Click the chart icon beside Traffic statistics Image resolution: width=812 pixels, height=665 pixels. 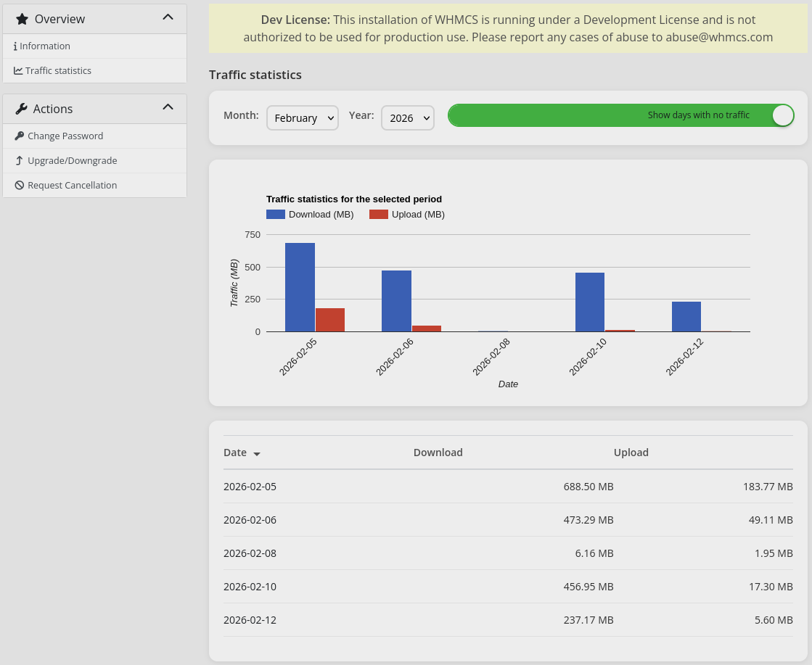click(x=18, y=71)
